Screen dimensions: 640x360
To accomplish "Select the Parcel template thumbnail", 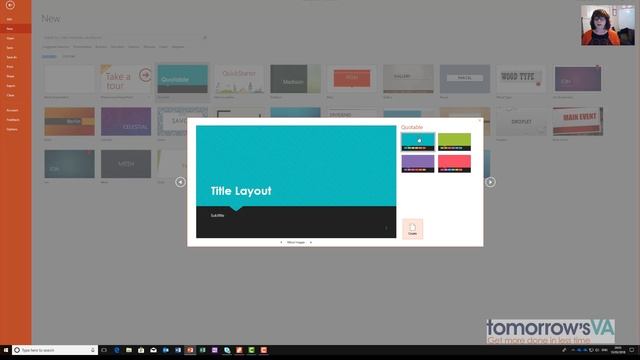I will point(464,79).
